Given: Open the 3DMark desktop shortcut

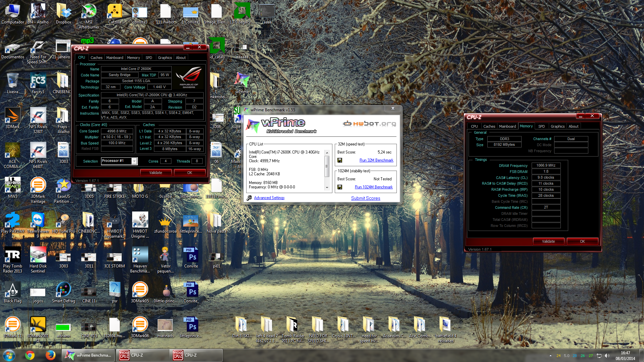Looking at the screenshot, I should pos(12,118).
